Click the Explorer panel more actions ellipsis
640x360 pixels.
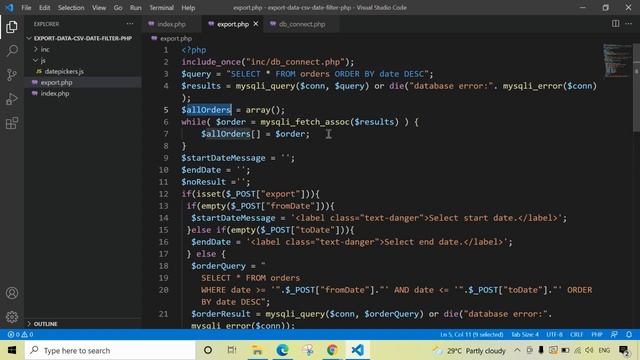(x=130, y=24)
